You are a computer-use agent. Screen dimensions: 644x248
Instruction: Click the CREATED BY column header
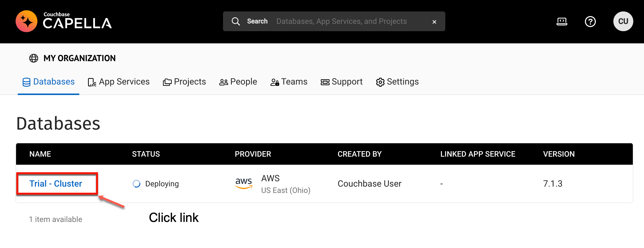click(359, 154)
